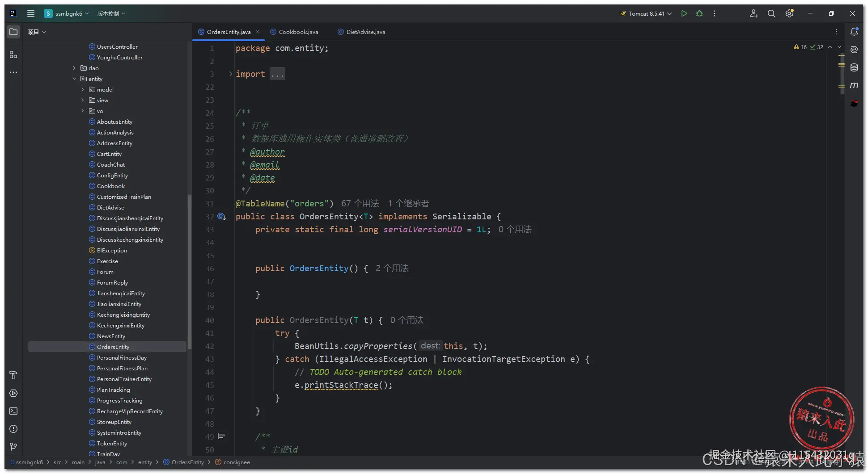Viewport: 868px width, 474px height.
Task: Click the 1 个继承者 inheritors hint
Action: 408,204
